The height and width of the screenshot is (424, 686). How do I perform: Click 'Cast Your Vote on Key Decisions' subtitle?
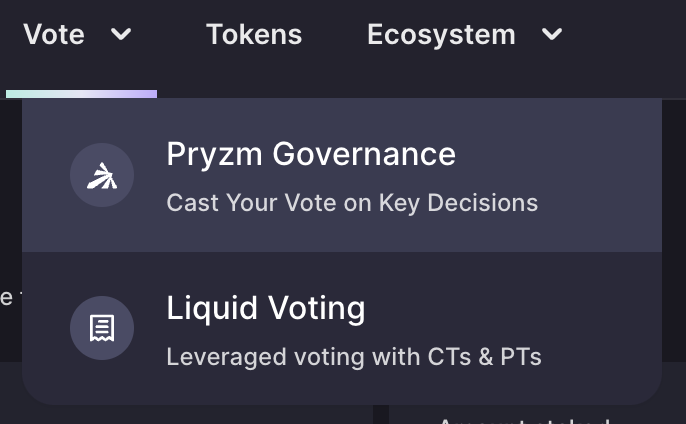tap(352, 203)
